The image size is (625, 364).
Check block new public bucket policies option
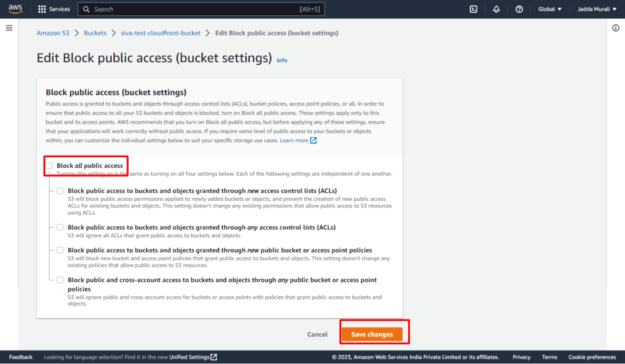point(60,250)
